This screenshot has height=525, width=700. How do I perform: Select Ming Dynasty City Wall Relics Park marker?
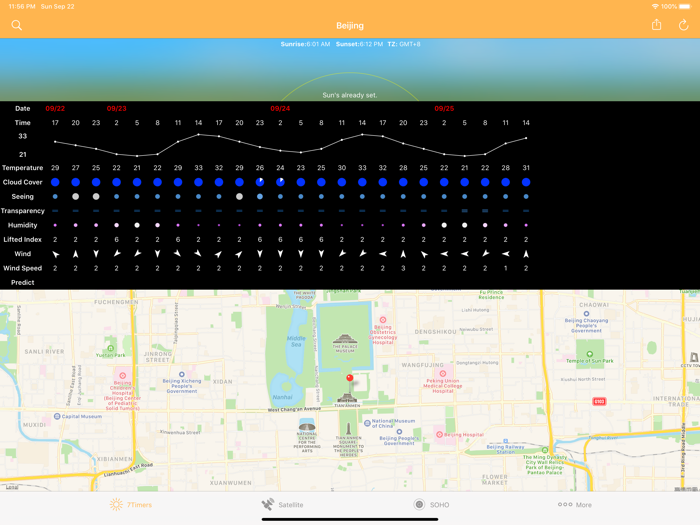point(545,450)
